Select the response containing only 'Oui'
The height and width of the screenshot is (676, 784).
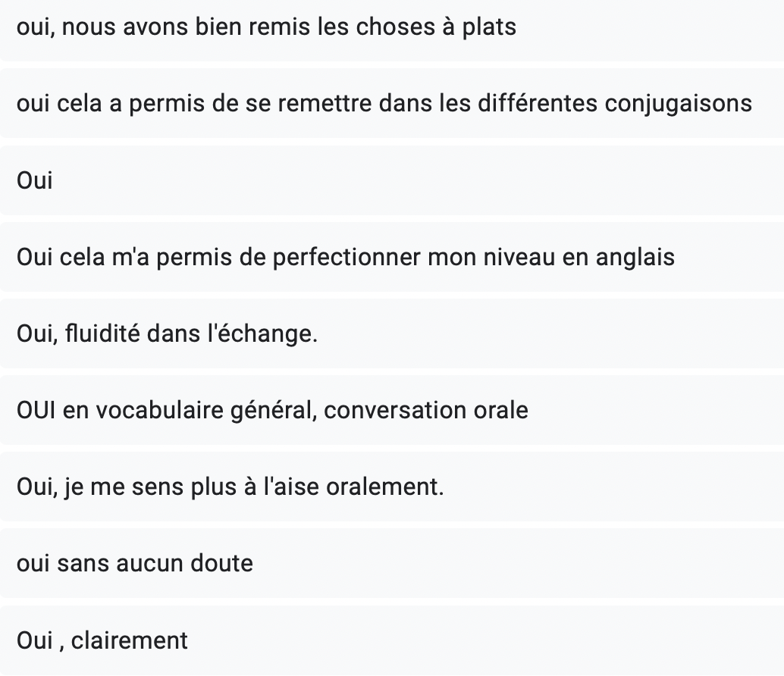coord(392,180)
